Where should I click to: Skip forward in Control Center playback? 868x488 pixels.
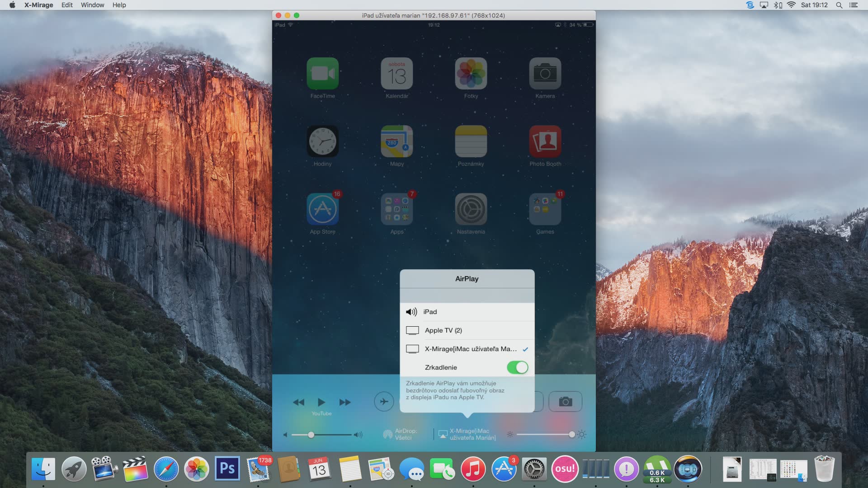click(x=345, y=402)
